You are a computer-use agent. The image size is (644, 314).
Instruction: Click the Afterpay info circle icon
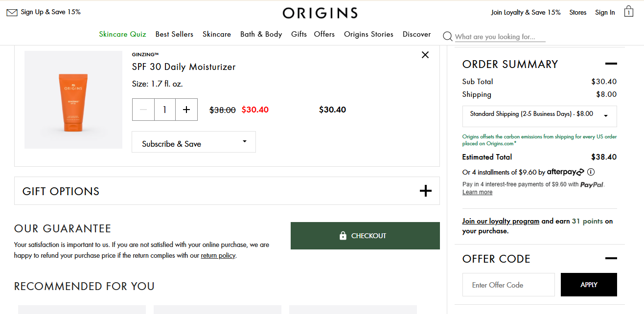[x=591, y=172]
